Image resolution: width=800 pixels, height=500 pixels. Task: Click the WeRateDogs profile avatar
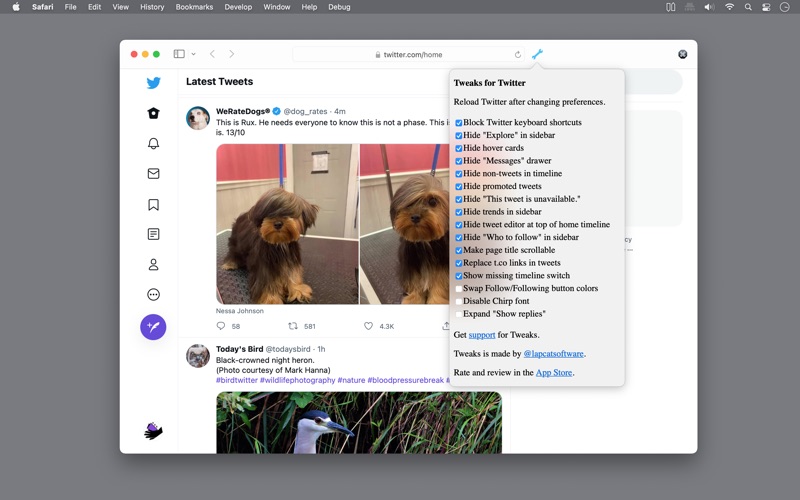pyautogui.click(x=197, y=118)
